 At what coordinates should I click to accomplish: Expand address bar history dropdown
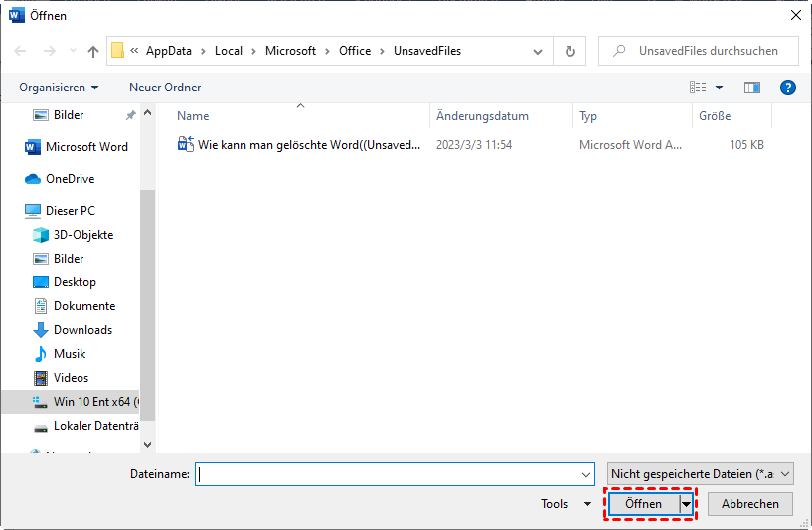[538, 52]
